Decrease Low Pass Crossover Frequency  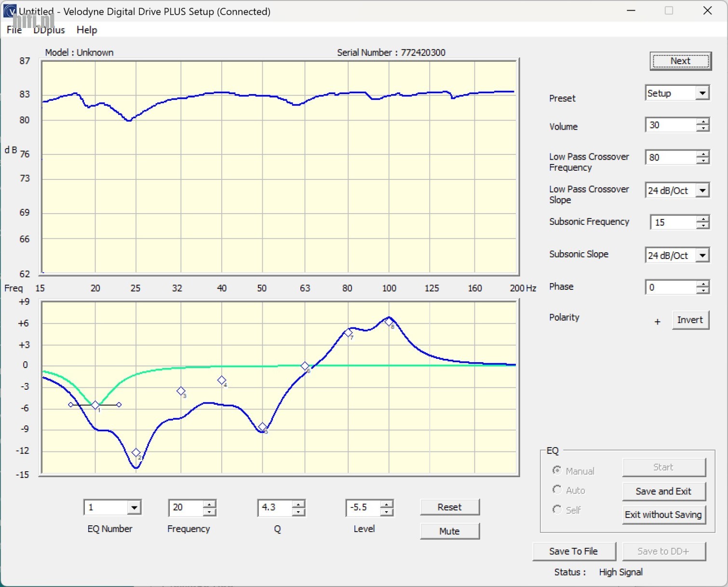703,161
